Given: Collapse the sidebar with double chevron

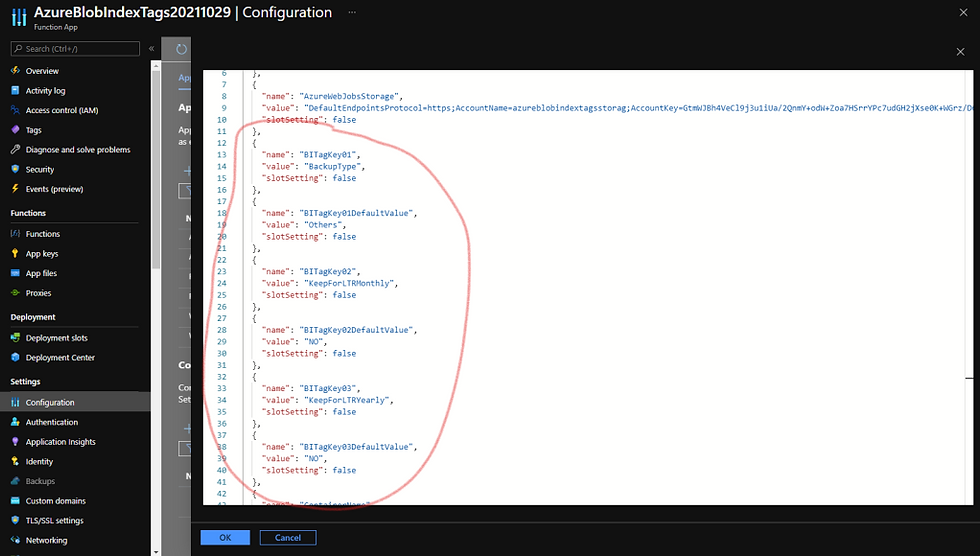Looking at the screenshot, I should (x=151, y=48).
